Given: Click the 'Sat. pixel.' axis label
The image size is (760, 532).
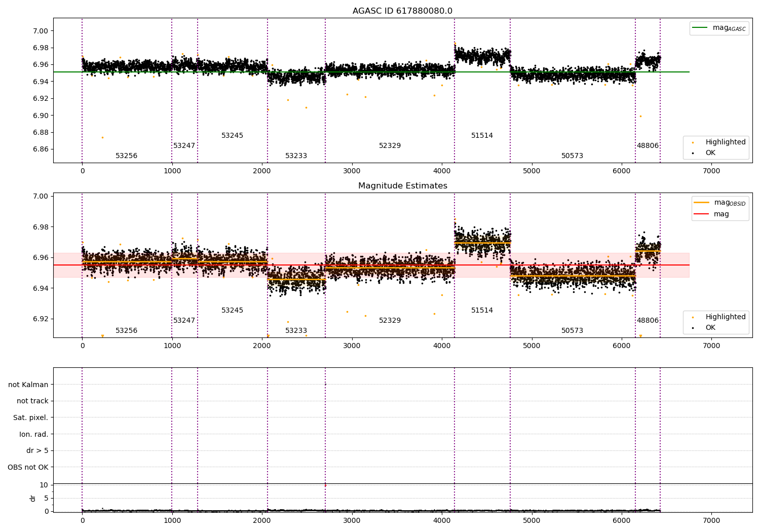Looking at the screenshot, I should tap(31, 418).
